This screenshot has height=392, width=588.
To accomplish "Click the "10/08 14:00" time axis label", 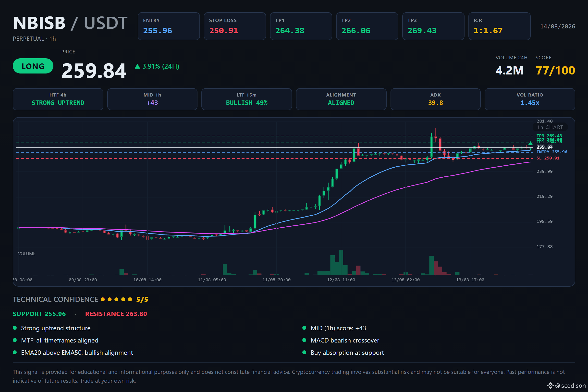I will coord(147,280).
